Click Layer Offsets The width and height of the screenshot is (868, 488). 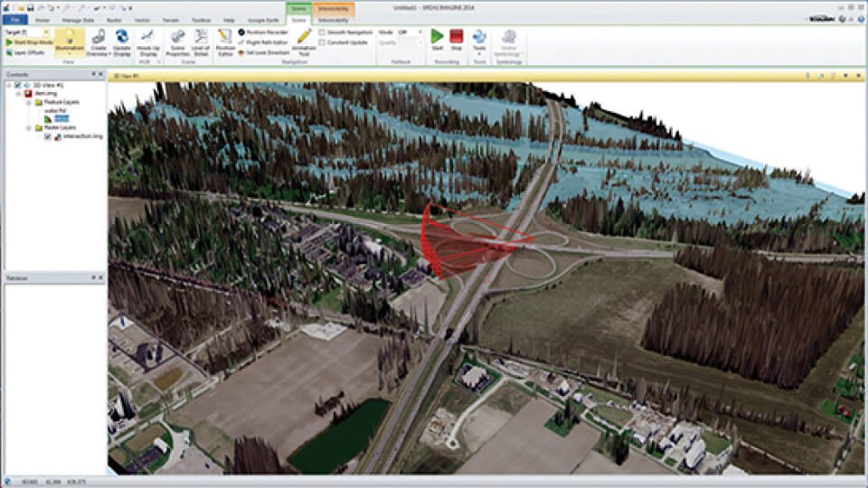[x=25, y=52]
